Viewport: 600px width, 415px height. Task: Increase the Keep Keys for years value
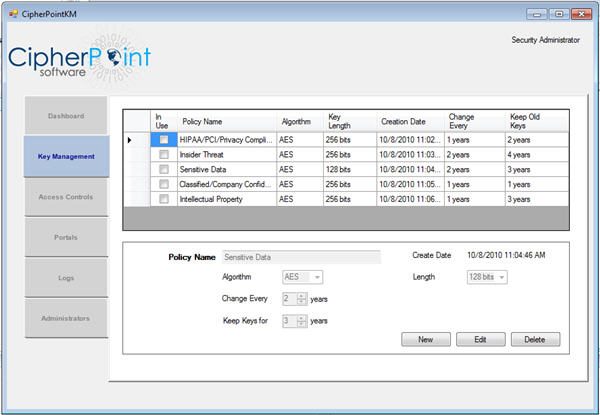tap(302, 318)
